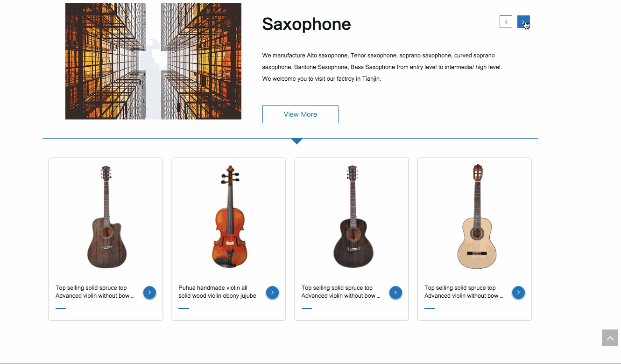View the light classical guitar image
This screenshot has width=621, height=364.
pyautogui.click(x=476, y=217)
